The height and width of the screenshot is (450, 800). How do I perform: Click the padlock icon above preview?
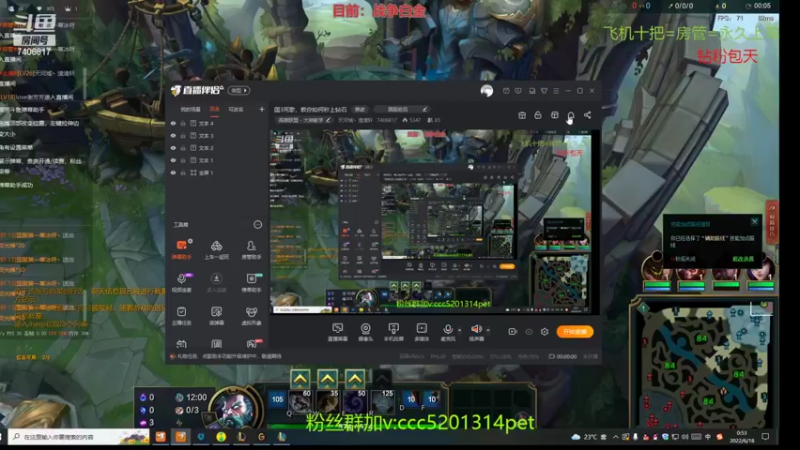pyautogui.click(x=538, y=115)
